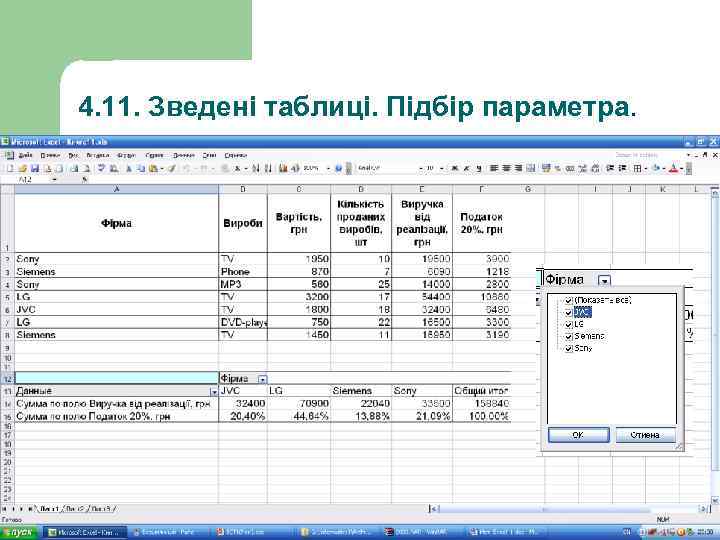Click the Sort Ascending icon
Viewport: 720px width, 540px height.
coord(256,169)
